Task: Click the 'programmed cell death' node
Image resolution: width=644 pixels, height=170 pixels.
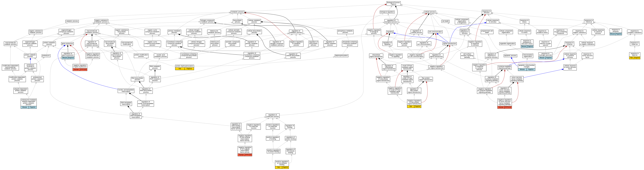Action: (487, 32)
